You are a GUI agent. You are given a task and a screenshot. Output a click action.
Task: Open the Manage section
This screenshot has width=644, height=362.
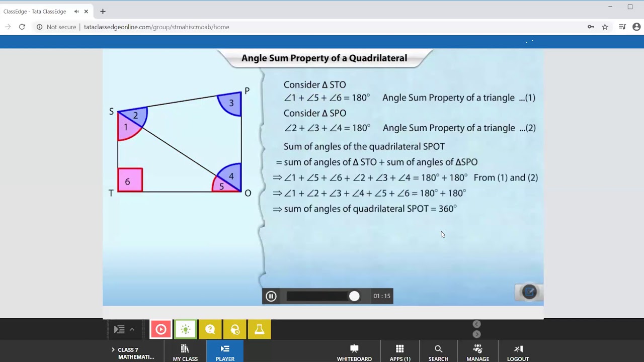(477, 353)
